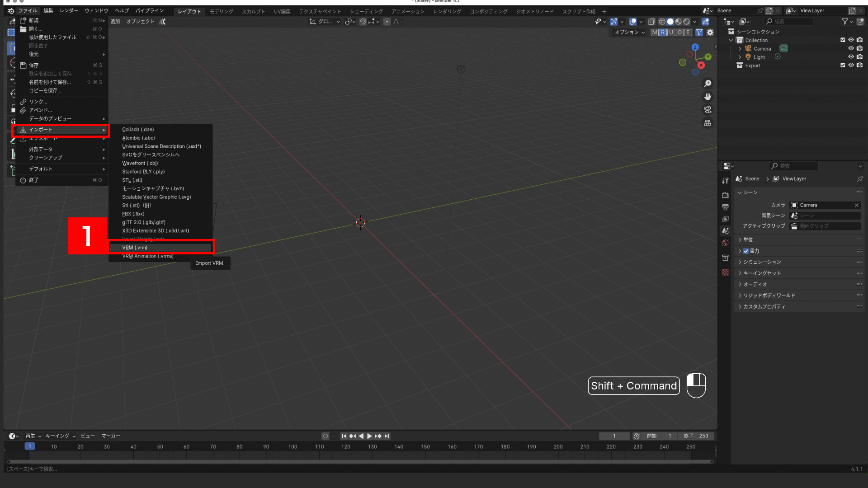Click the new collection icon in outliner header

point(860,21)
